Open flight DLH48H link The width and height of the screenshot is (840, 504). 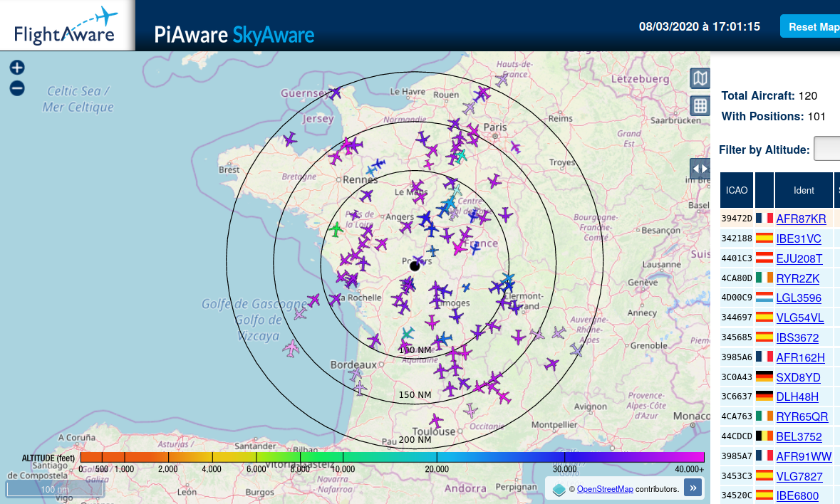click(797, 397)
